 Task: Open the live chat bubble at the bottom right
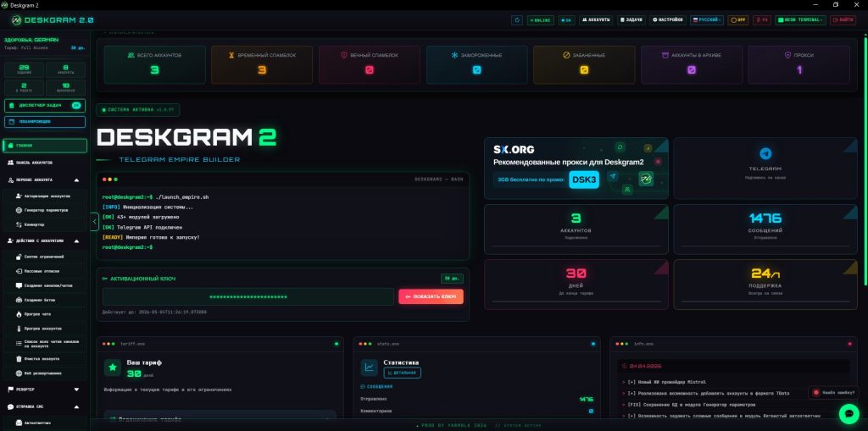[849, 413]
